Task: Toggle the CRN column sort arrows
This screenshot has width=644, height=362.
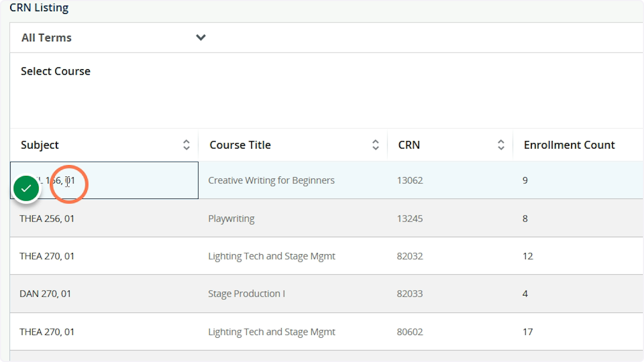Action: [x=501, y=145]
